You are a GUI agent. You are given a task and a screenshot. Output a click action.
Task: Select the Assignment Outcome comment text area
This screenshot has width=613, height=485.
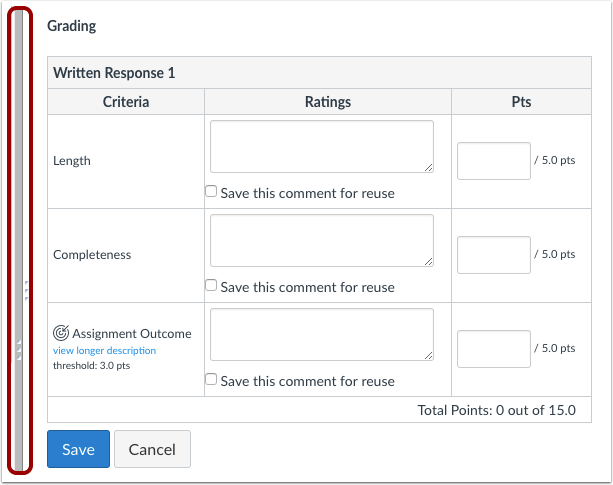[x=321, y=335]
